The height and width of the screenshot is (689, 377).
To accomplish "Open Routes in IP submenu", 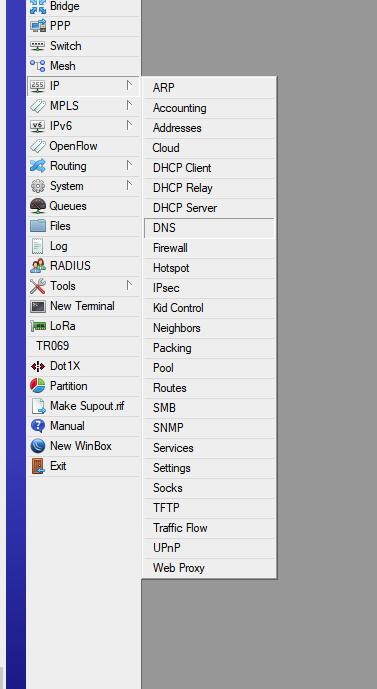I will (x=209, y=388).
